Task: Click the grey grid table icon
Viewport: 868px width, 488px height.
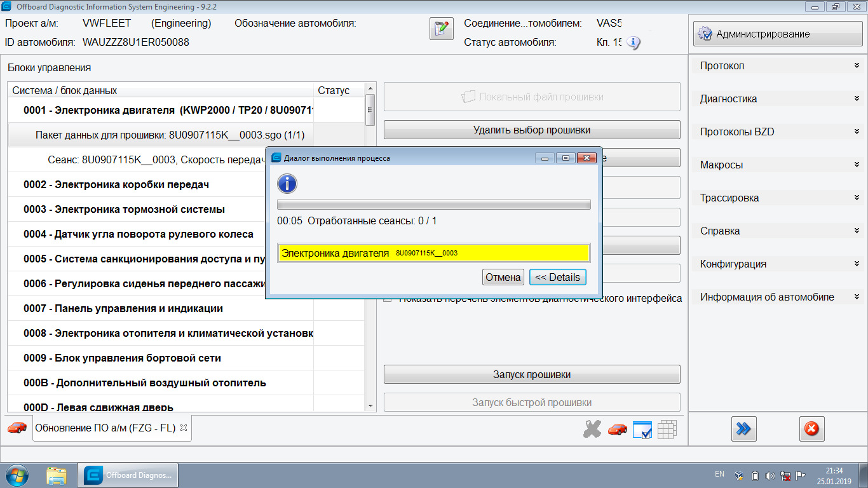Action: click(667, 430)
